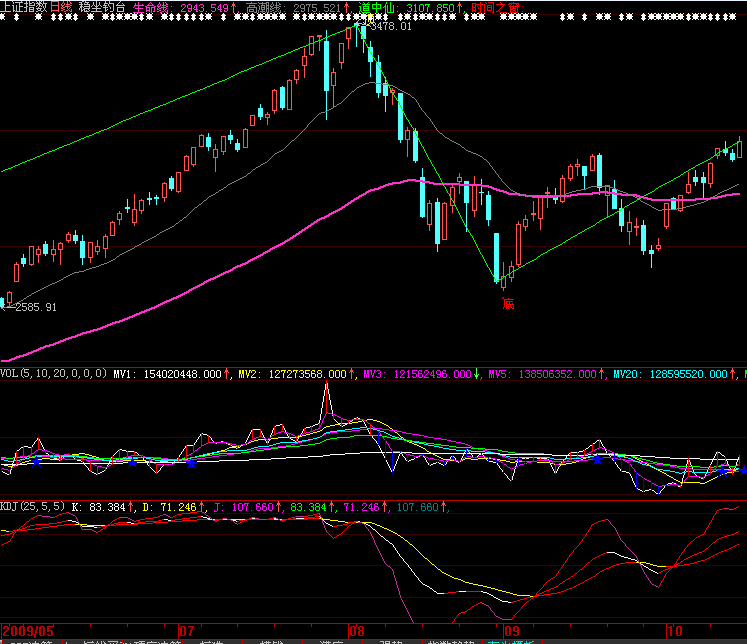The image size is (747, 644).
Task: Click the 2585.91 low price label
Action: pos(36,307)
